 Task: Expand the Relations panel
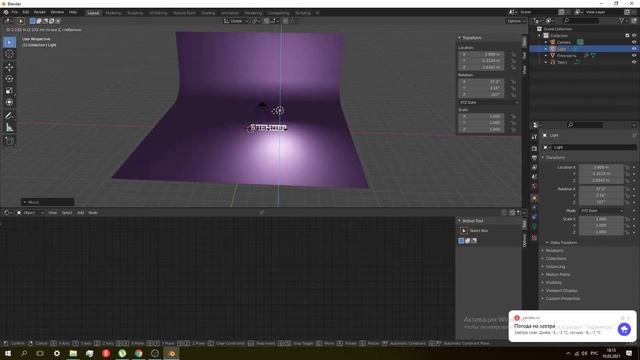[554, 251]
